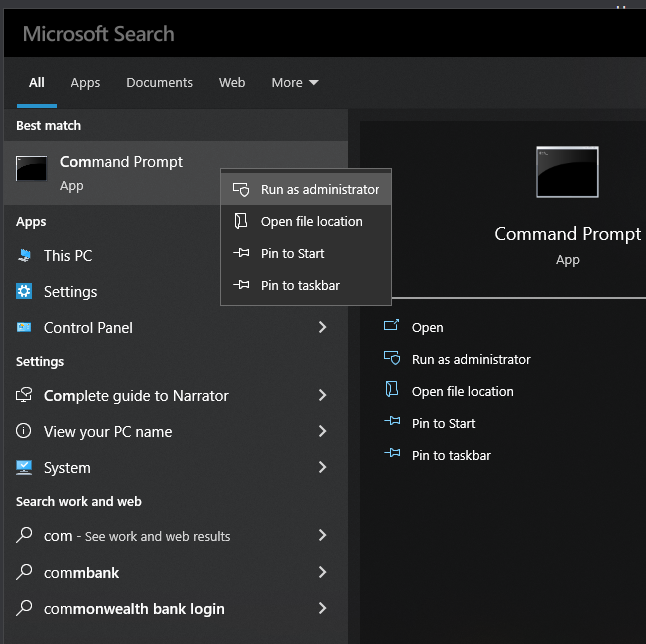Switch to the Apps tab

click(x=85, y=83)
